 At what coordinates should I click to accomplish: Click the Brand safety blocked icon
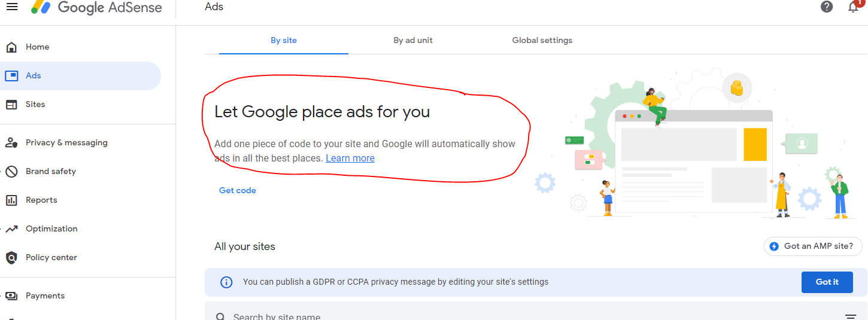[x=11, y=172]
